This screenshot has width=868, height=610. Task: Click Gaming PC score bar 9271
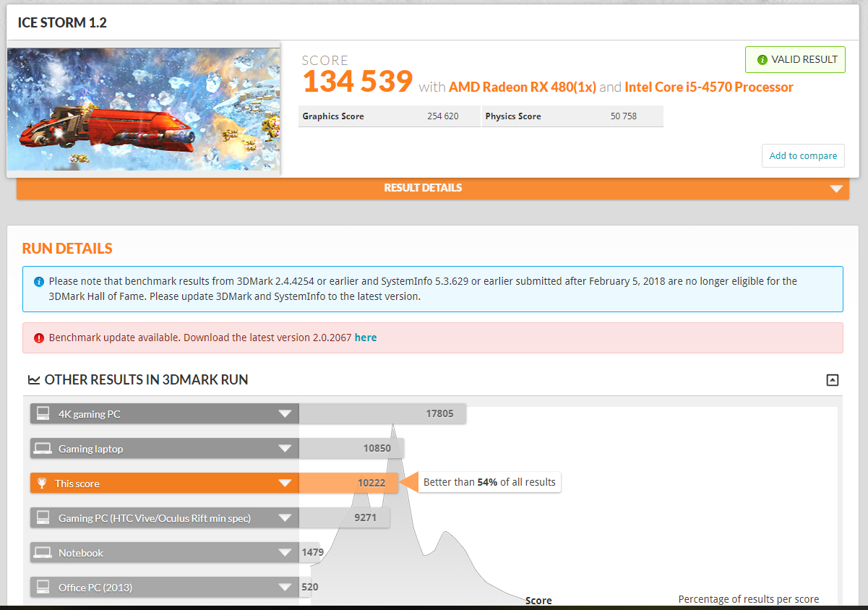tap(344, 518)
